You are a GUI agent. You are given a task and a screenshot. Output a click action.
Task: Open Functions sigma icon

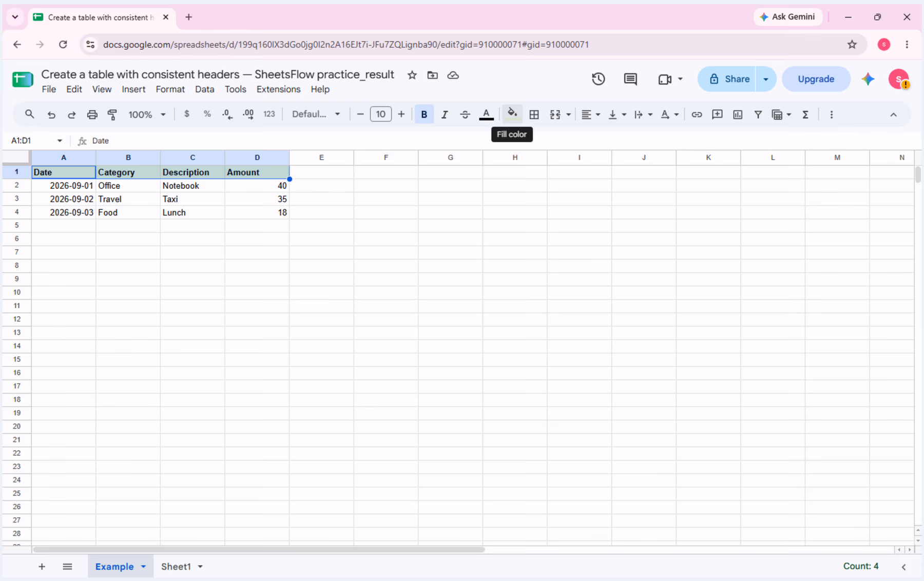pos(805,114)
